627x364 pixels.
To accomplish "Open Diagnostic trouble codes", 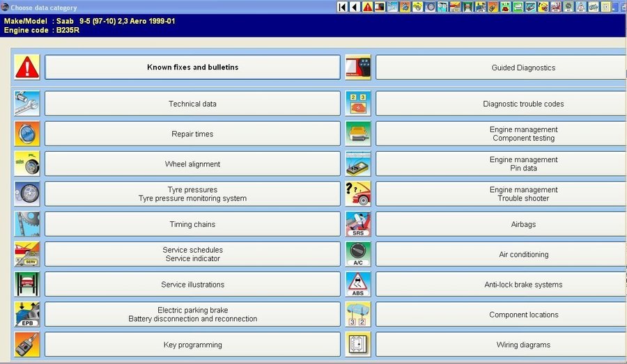I will pos(500,104).
